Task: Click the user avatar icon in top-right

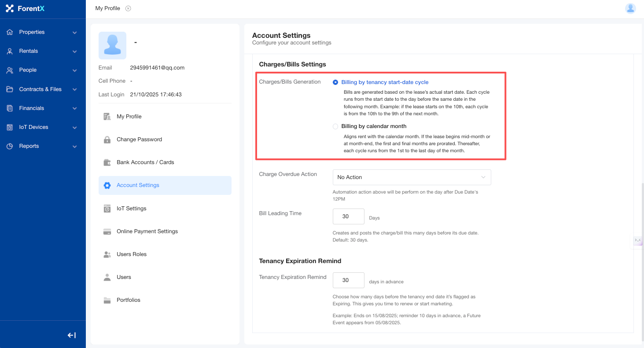Action: click(630, 8)
